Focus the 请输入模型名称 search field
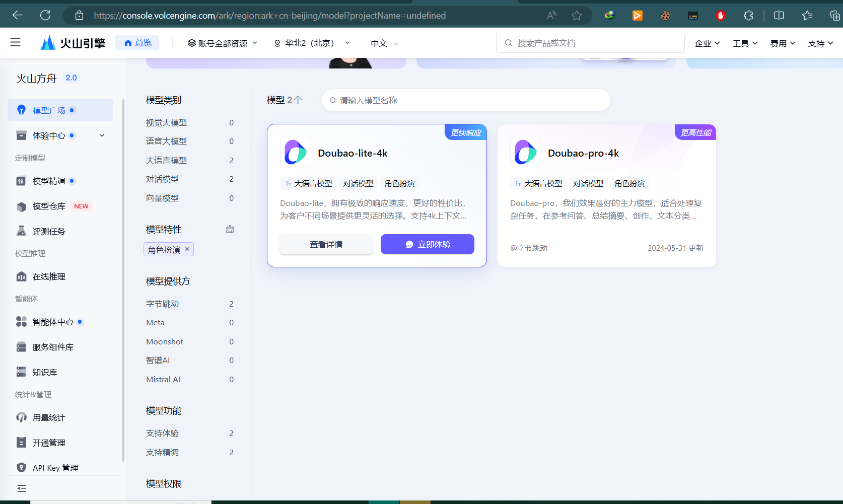The width and height of the screenshot is (843, 504). click(x=466, y=100)
